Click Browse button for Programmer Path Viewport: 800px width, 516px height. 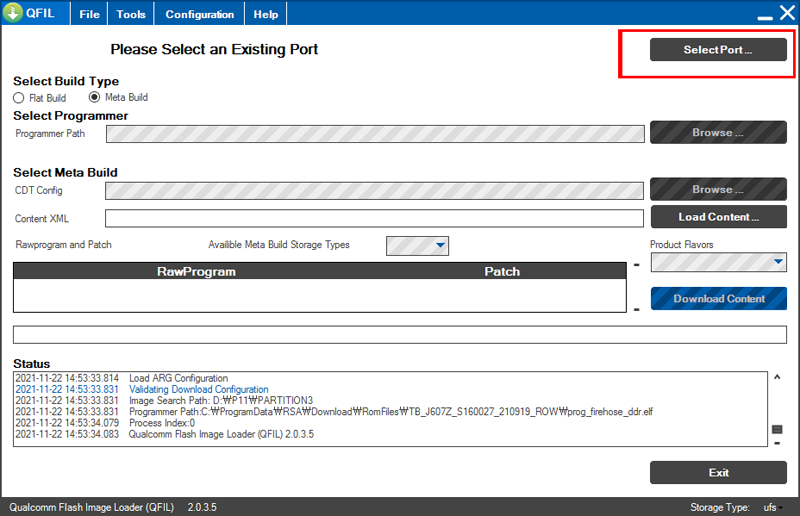tap(718, 132)
